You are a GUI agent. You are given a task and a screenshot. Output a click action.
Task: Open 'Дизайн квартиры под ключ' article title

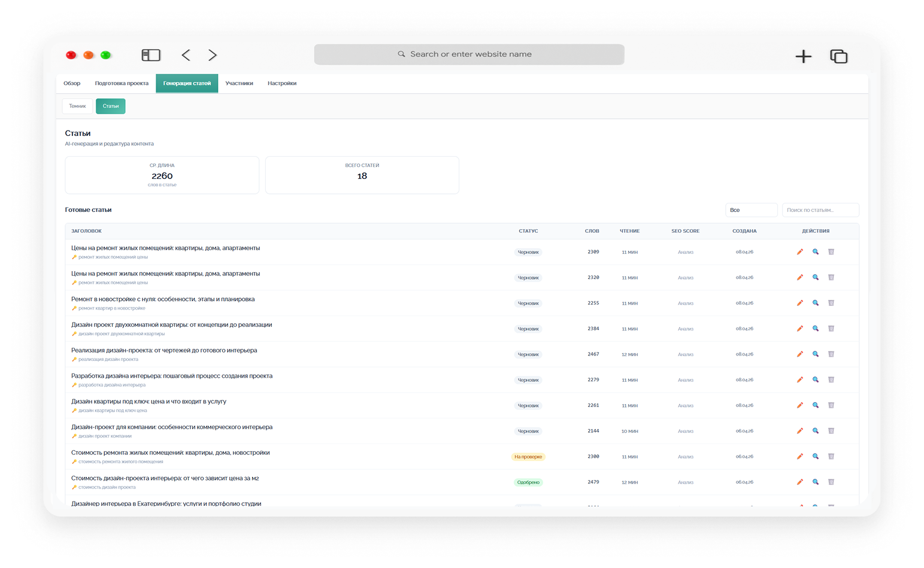(x=149, y=402)
